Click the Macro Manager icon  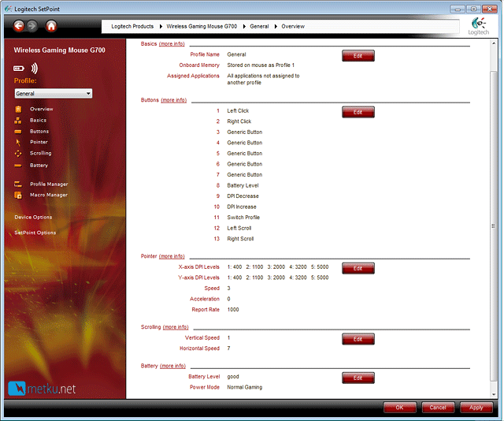tap(18, 195)
